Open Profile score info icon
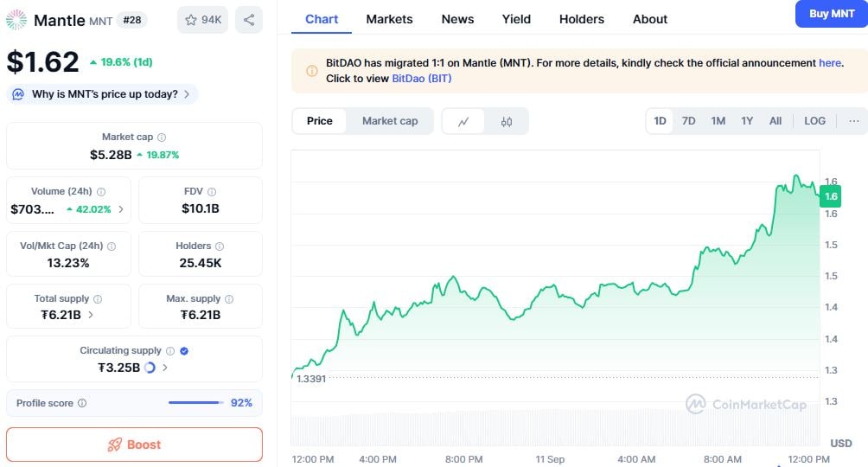 [x=82, y=403]
